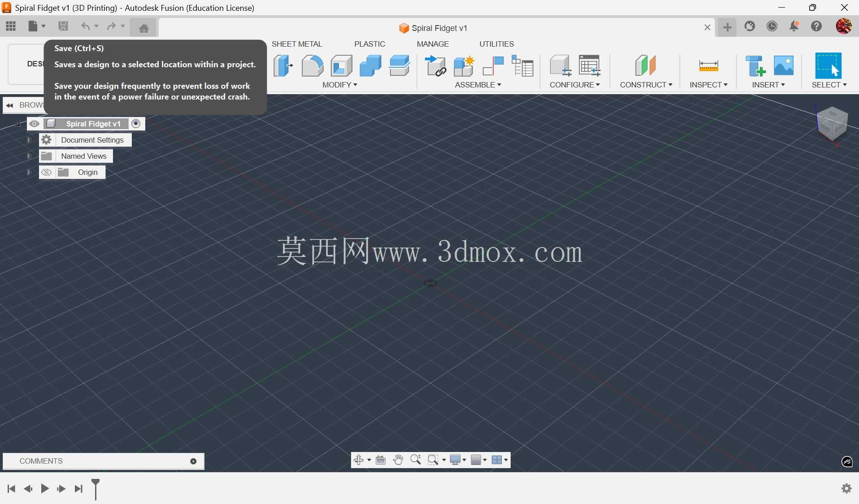Click the Save icon in the top bar
This screenshot has height=504, width=859.
(x=63, y=26)
